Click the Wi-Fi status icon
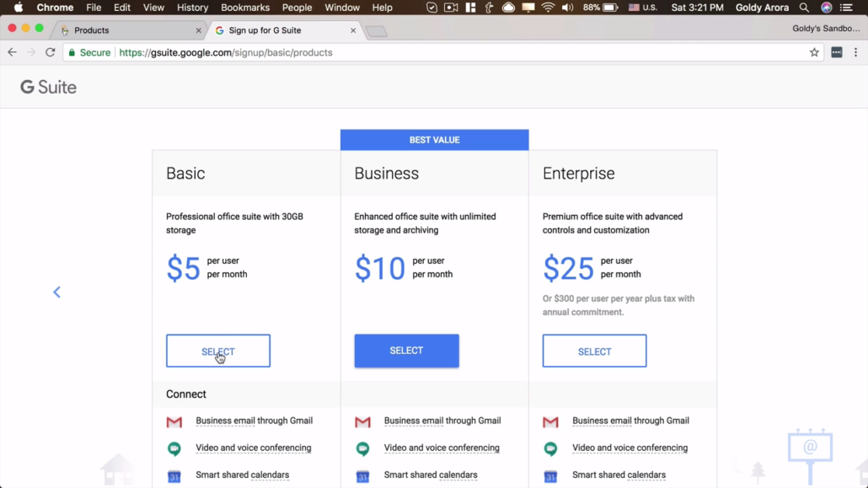This screenshot has height=488, width=868. click(x=548, y=8)
